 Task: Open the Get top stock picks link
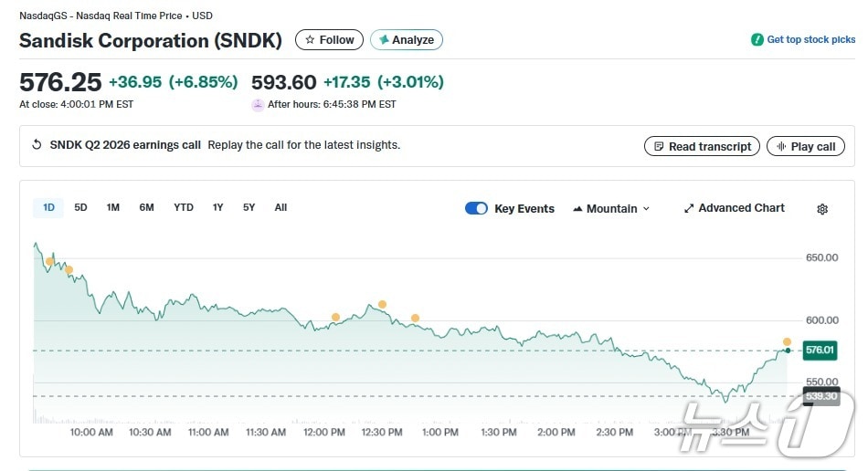[810, 40]
